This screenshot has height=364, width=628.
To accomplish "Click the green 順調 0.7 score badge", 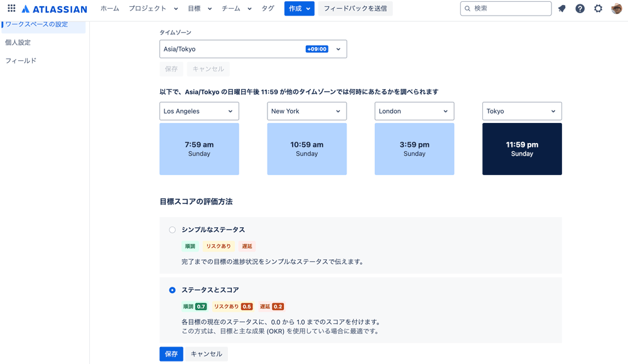I will coord(195,307).
